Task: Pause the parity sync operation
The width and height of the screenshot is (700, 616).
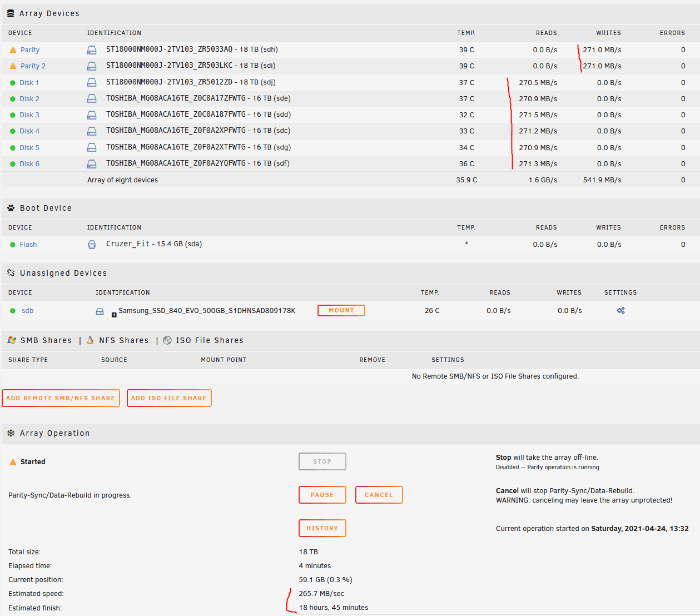Action: 322,495
